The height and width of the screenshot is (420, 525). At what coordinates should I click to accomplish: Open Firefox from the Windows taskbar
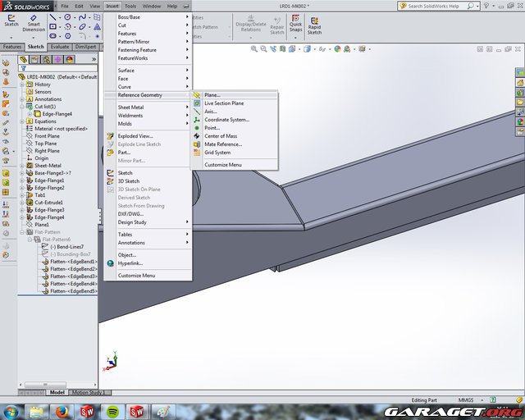pos(62,411)
